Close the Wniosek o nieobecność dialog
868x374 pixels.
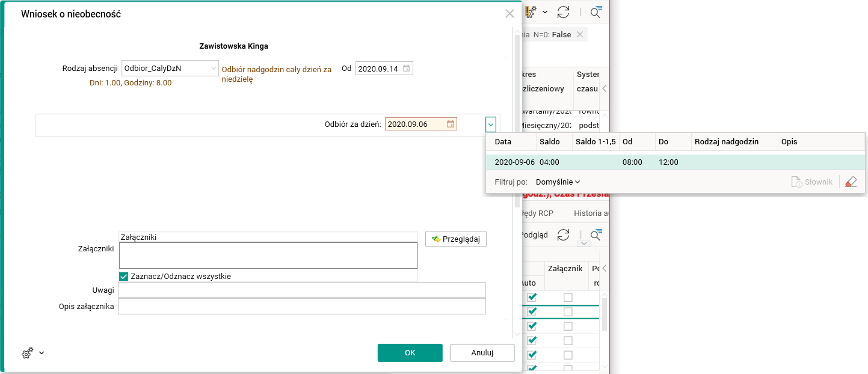[509, 14]
